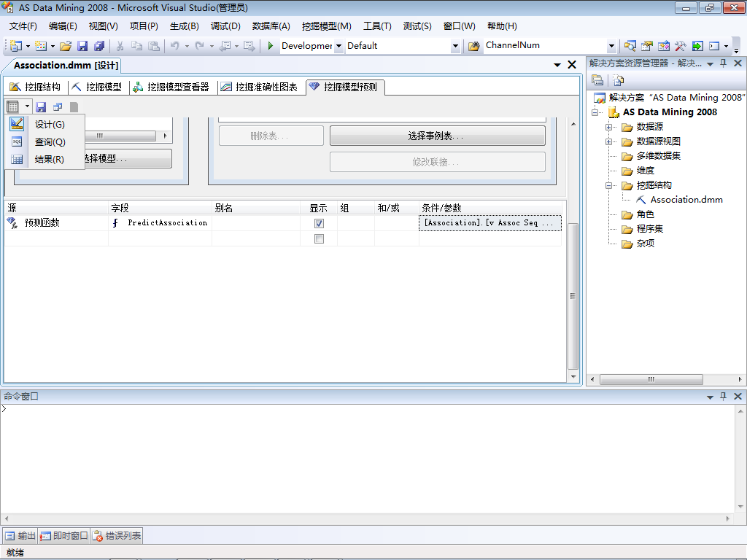The width and height of the screenshot is (747, 560).
Task: Click the Command Window toolbar icon
Action: point(714,46)
